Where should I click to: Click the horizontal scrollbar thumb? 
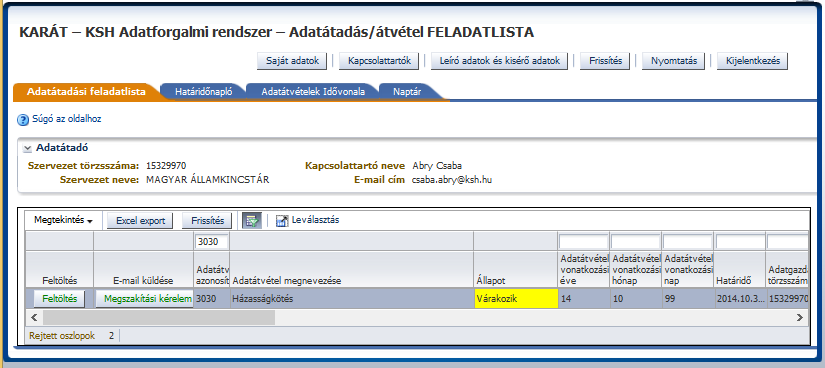pyautogui.click(x=158, y=317)
